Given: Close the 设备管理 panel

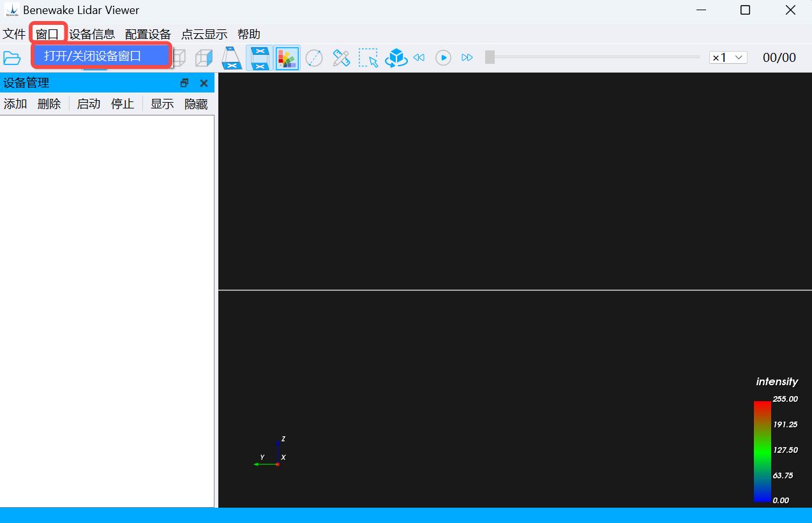Looking at the screenshot, I should 204,83.
